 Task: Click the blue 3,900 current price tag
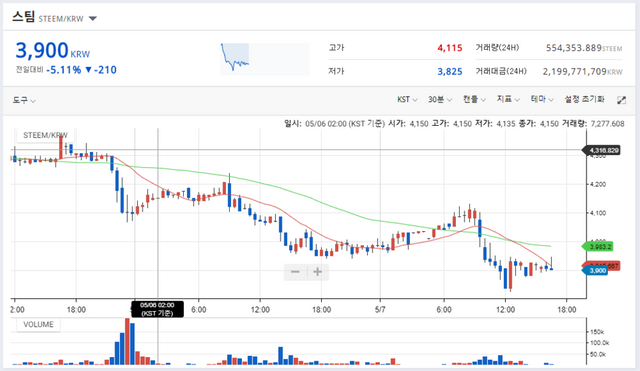click(596, 271)
